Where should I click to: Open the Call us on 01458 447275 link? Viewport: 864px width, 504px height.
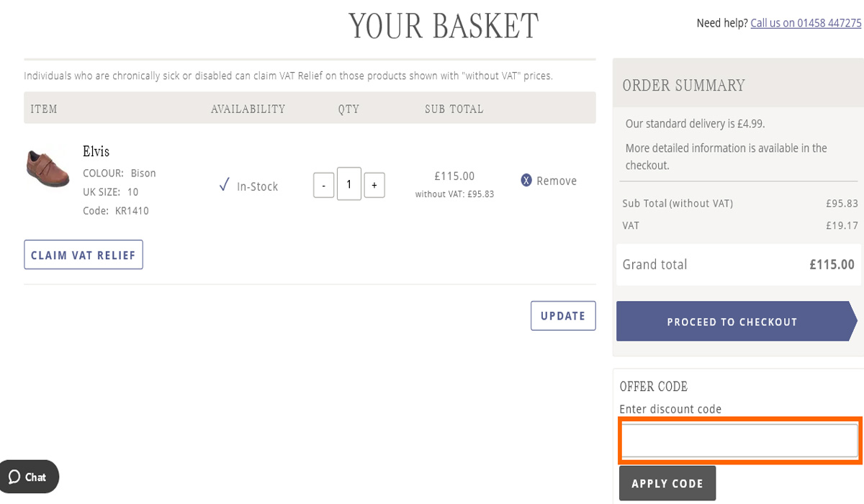(x=806, y=23)
